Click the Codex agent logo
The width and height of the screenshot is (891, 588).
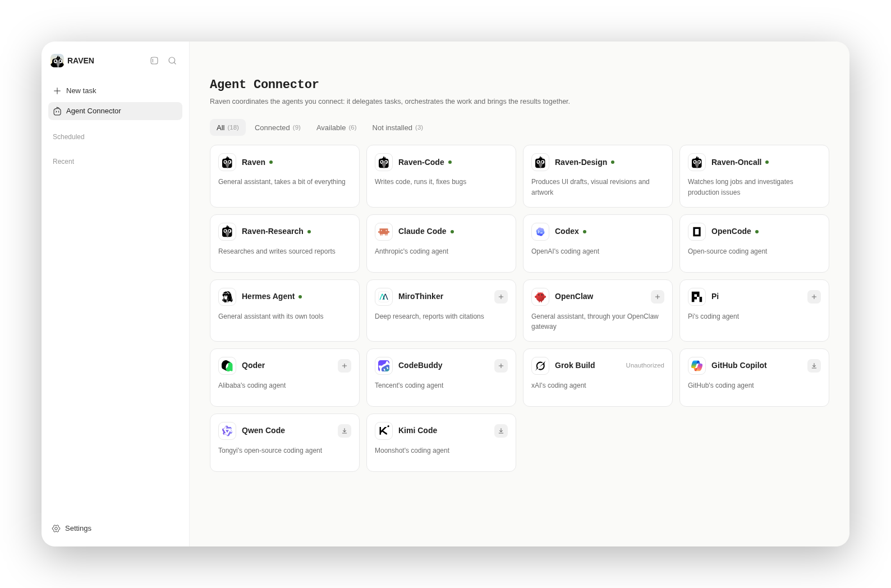click(540, 232)
